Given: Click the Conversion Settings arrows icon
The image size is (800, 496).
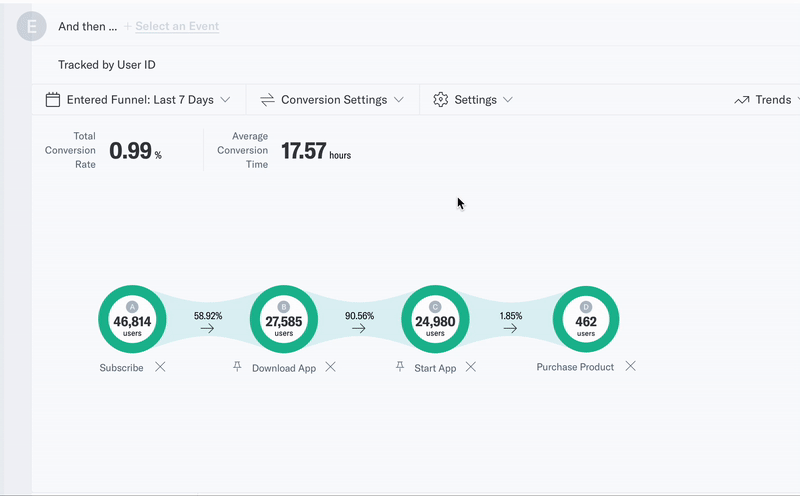Looking at the screenshot, I should click(x=267, y=100).
